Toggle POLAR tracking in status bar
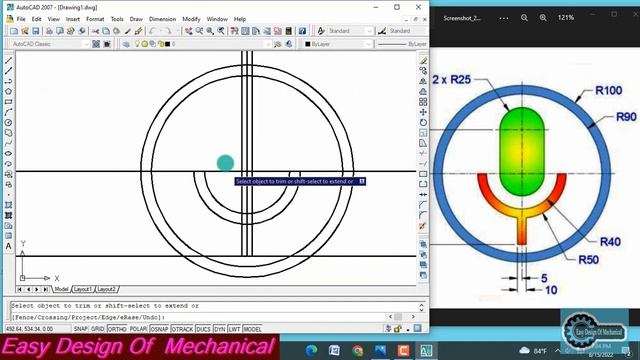This screenshot has height=360, width=640. pyautogui.click(x=138, y=329)
